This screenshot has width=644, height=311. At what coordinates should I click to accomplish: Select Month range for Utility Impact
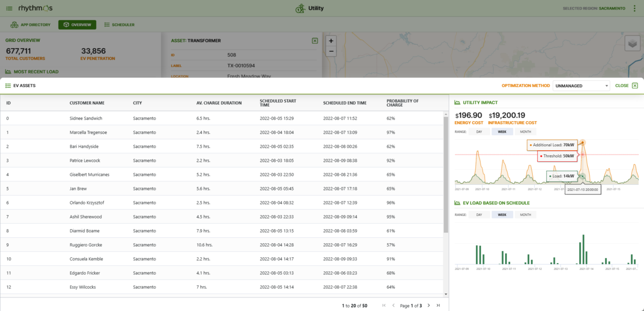tap(525, 132)
